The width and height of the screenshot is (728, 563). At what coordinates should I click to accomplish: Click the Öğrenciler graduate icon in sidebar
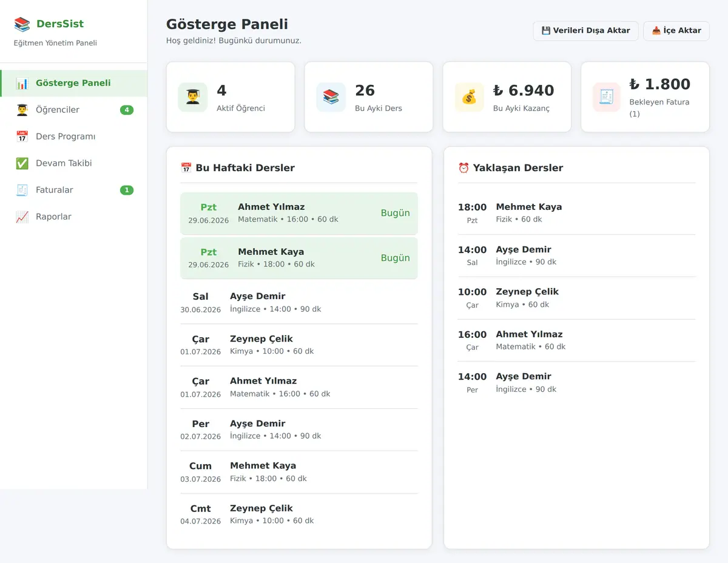pyautogui.click(x=22, y=110)
